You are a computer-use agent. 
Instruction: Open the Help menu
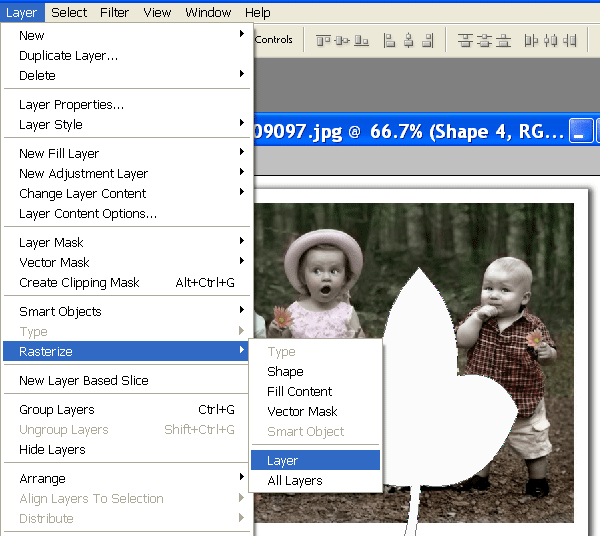tap(258, 13)
